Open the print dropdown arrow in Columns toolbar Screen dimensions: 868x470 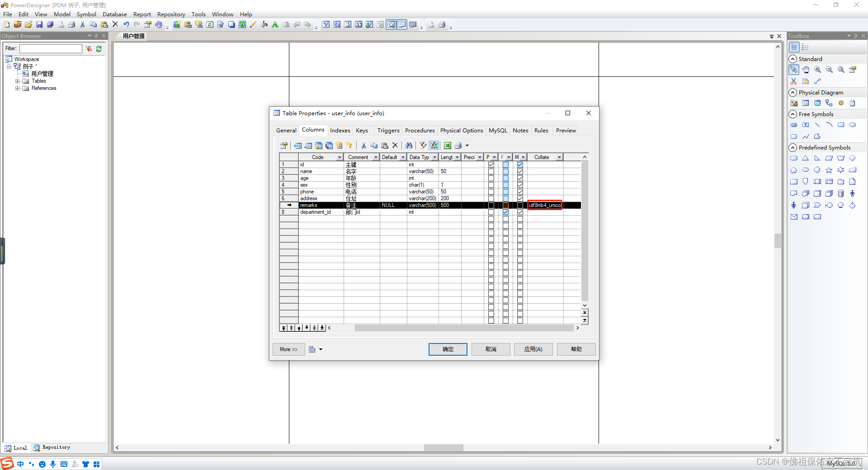tap(467, 146)
